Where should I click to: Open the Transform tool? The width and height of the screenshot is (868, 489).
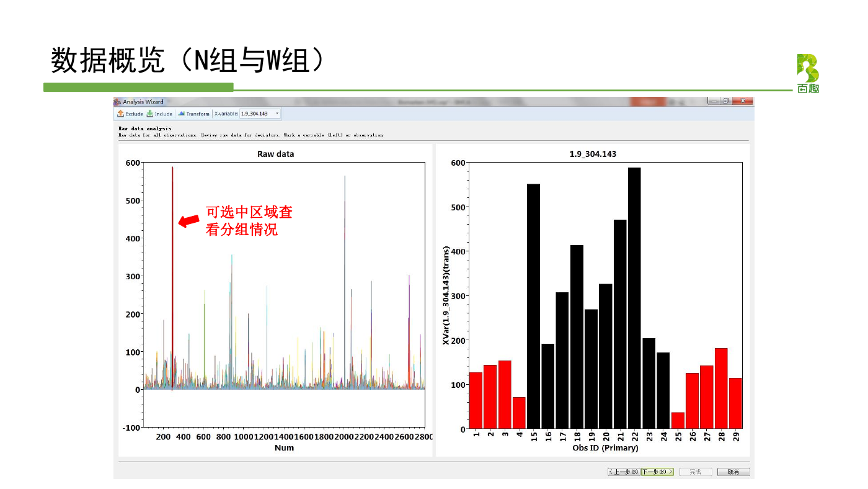coord(193,114)
